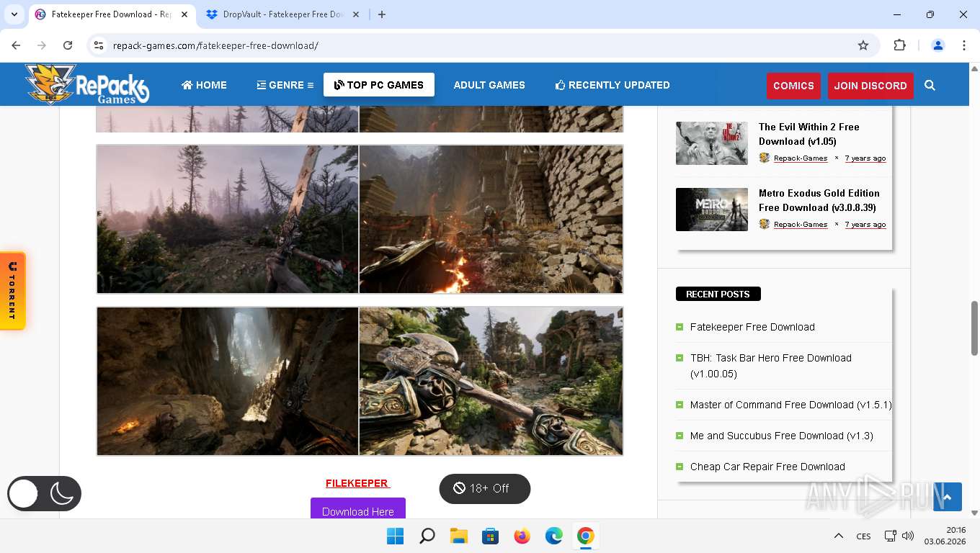Image resolution: width=980 pixels, height=553 pixels.
Task: Click the RECENT POSTS heading label
Action: (718, 294)
